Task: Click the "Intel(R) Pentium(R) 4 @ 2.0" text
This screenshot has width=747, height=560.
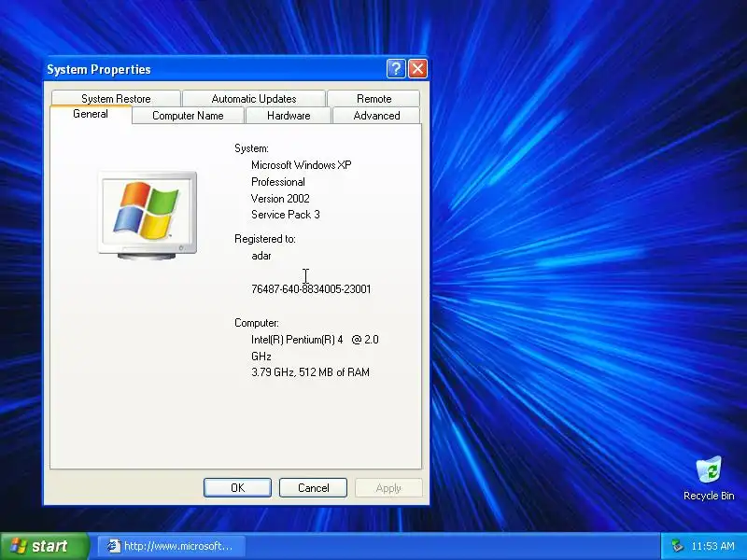Action: tap(315, 340)
